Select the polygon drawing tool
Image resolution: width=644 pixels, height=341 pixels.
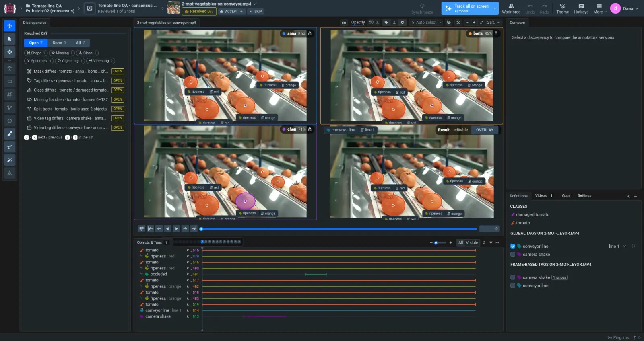point(10,121)
